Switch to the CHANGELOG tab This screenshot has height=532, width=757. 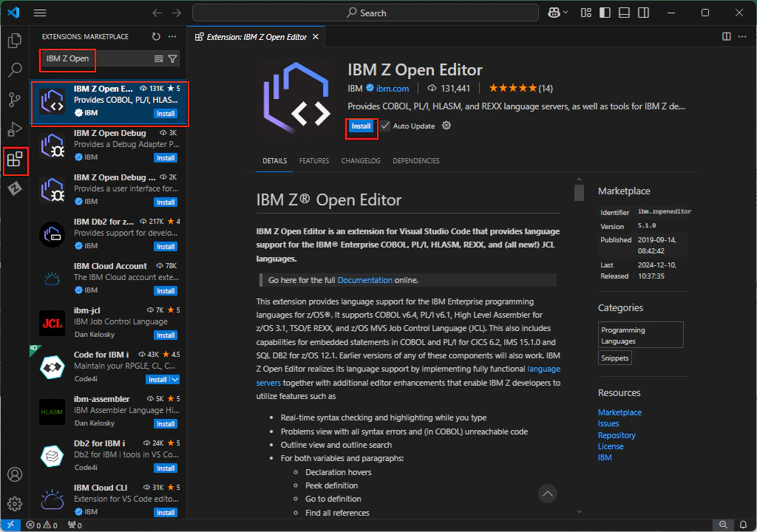pos(361,161)
